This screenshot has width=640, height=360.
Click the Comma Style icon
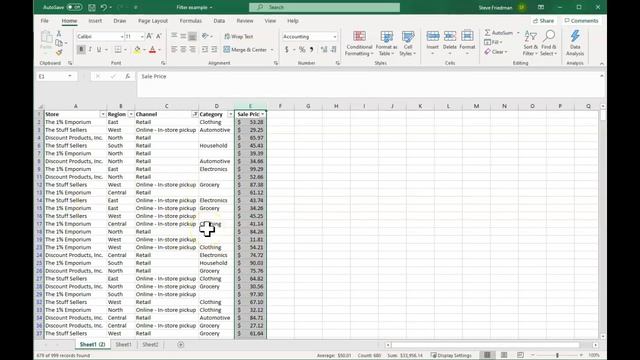point(311,49)
